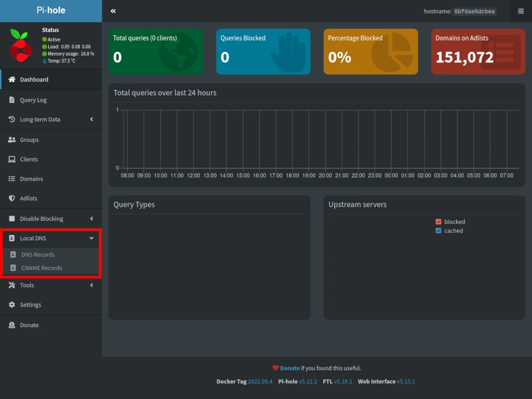Open Pi-hole v5.12.2 version link
Viewport: 532px width, 399px height.
pos(308,381)
